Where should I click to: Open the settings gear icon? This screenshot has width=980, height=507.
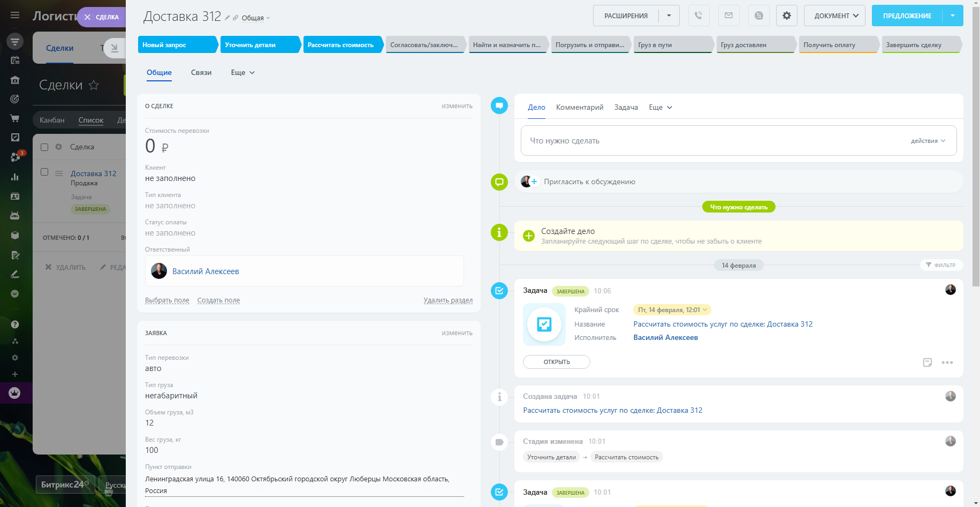(x=786, y=16)
